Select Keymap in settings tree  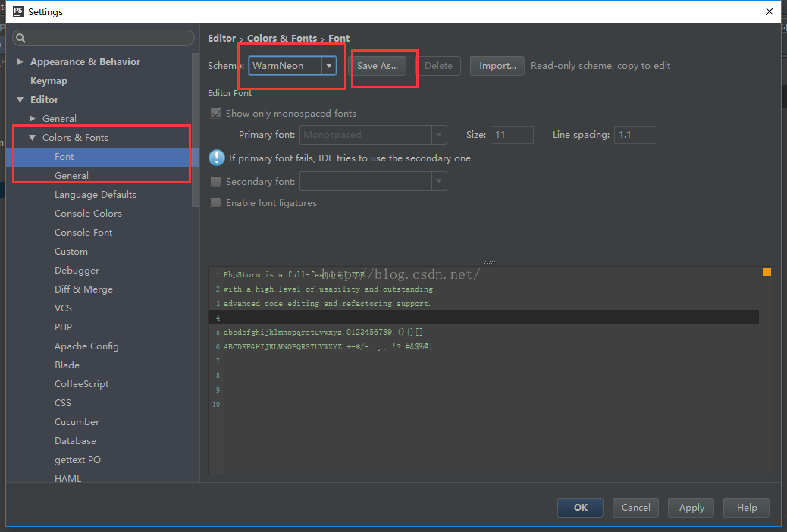pos(49,81)
